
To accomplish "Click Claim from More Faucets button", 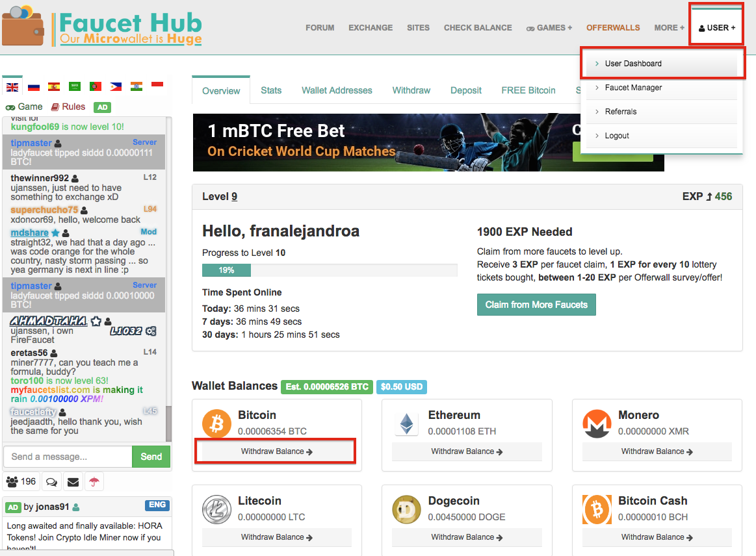I will pos(536,305).
